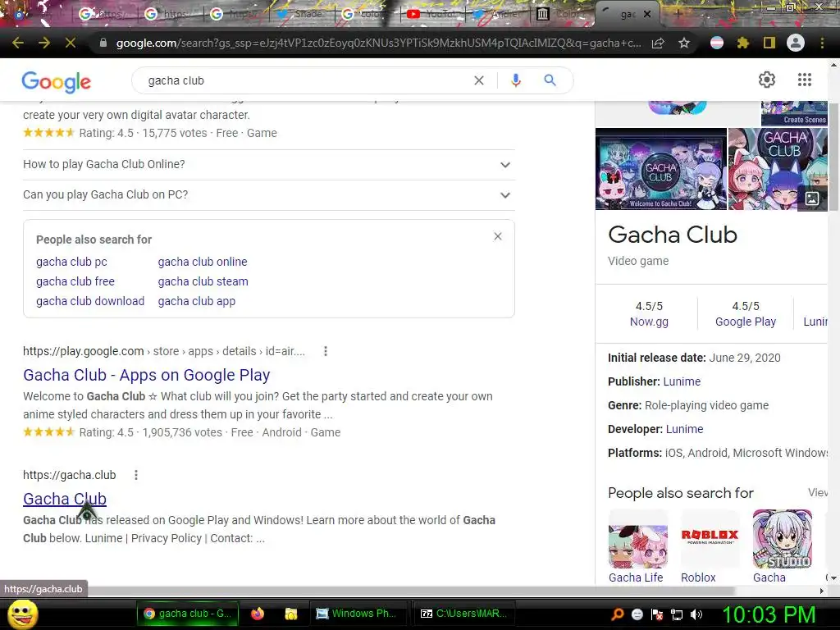The height and width of the screenshot is (630, 840).
Task: Click the flag with red X tray icon
Action: (657, 614)
